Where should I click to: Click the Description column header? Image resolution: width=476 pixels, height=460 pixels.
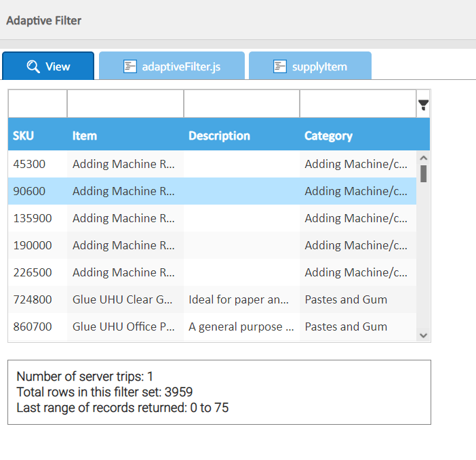[x=219, y=135]
